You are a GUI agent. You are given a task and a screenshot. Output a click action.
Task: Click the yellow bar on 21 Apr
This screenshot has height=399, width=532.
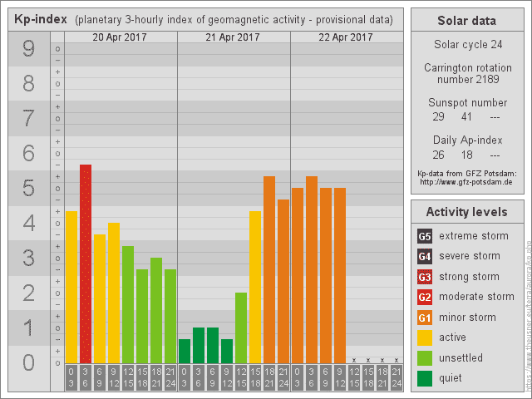(255, 287)
